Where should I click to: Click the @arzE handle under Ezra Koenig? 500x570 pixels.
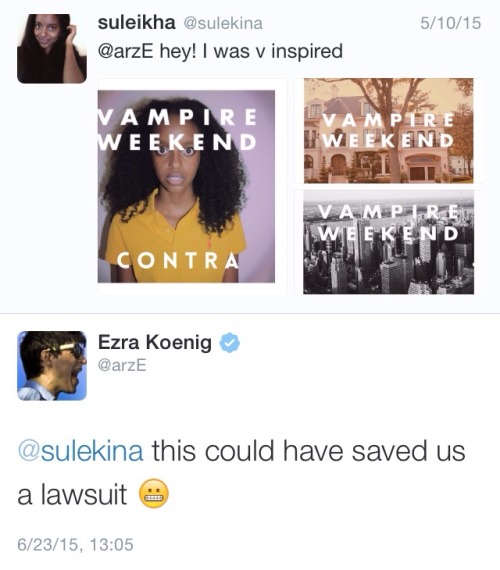point(122,365)
